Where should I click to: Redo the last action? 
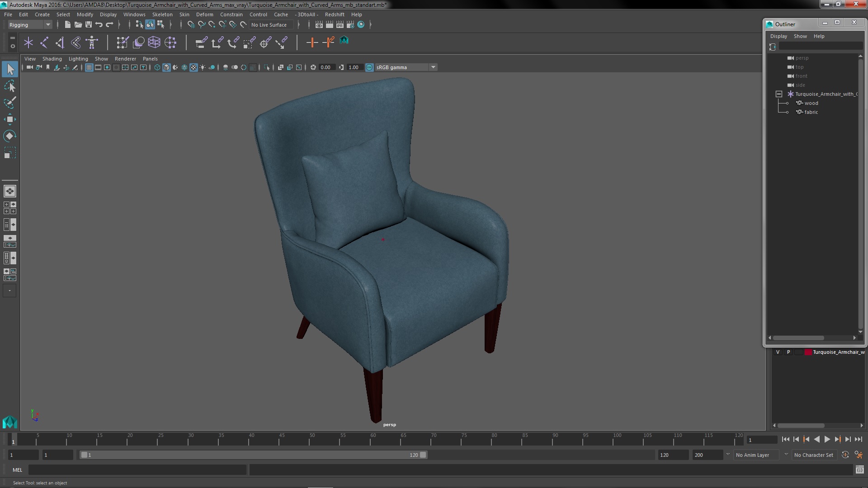point(109,25)
